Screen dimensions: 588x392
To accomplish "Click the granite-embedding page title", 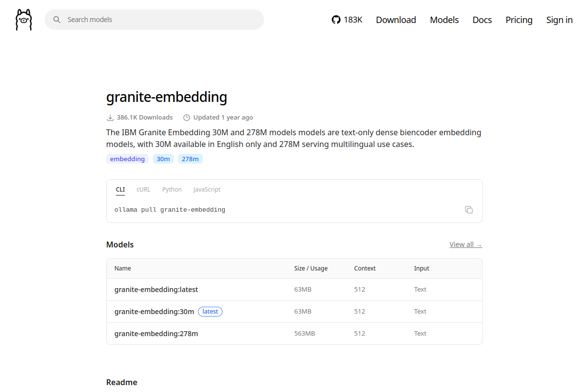I will pyautogui.click(x=167, y=97).
